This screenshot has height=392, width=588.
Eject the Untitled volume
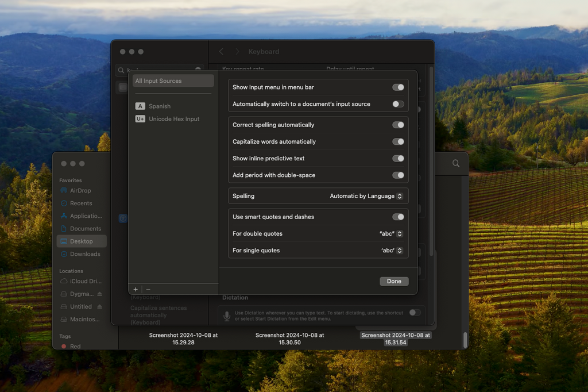coord(99,307)
